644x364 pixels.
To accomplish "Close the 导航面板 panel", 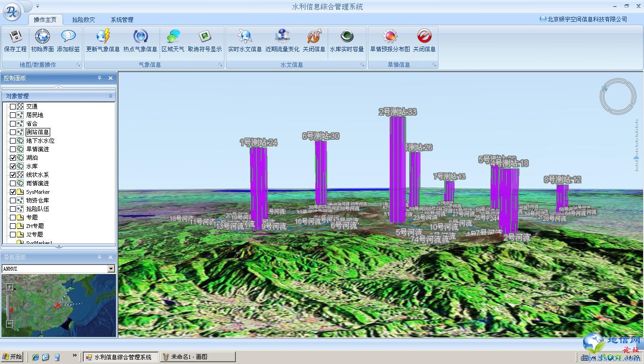I will coord(110,257).
